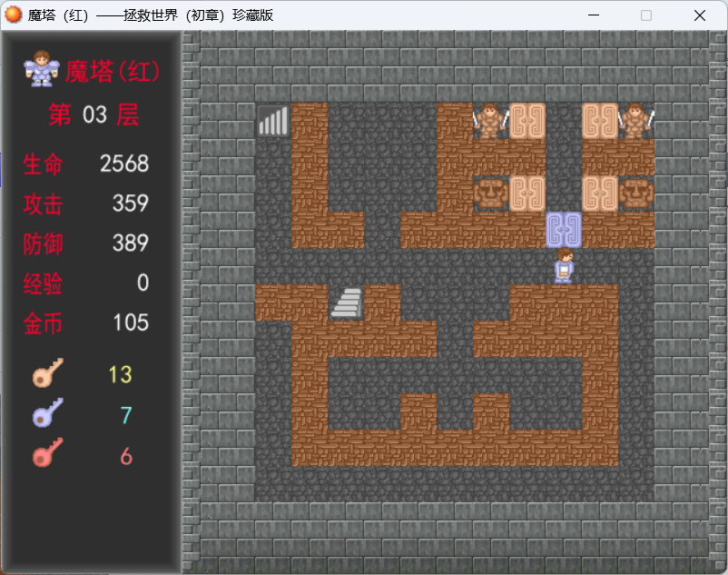Click the hero character in the corridor
This screenshot has height=575, width=728.
coord(564,265)
